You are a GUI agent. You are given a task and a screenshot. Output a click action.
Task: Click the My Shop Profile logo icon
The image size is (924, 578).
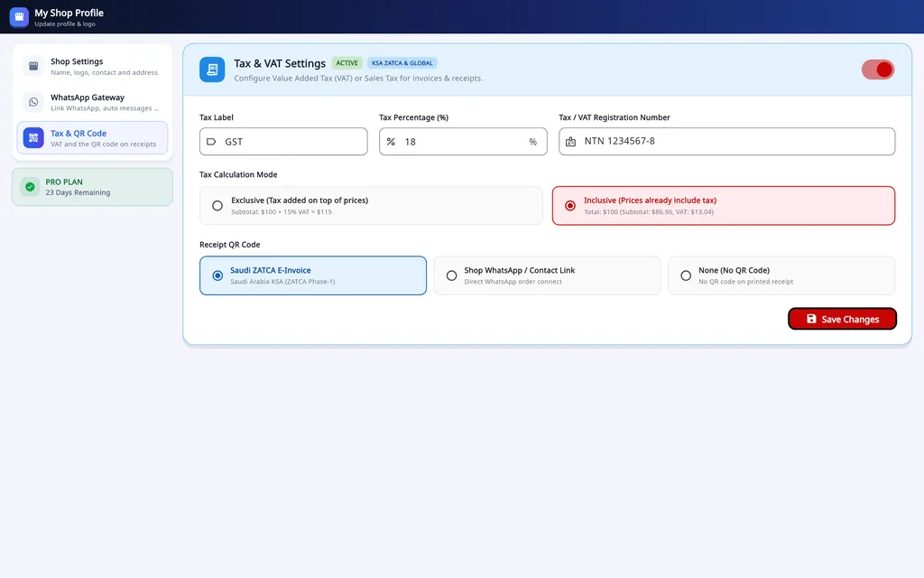19,17
